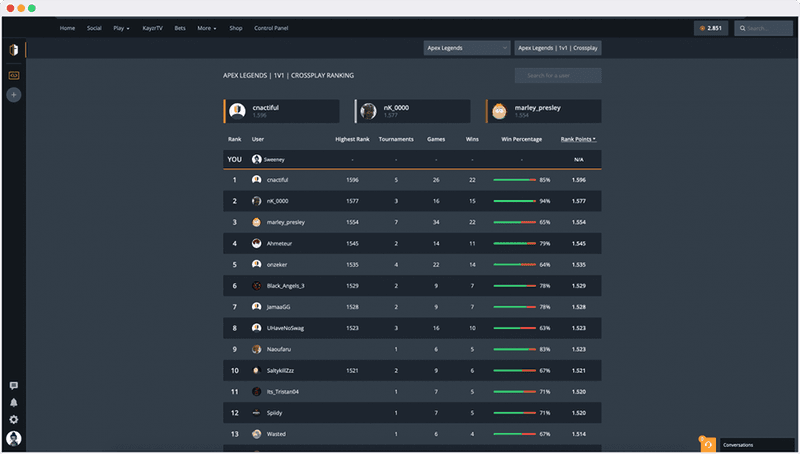Open Shop in the navbar
The width and height of the screenshot is (800, 454).
pyautogui.click(x=236, y=28)
